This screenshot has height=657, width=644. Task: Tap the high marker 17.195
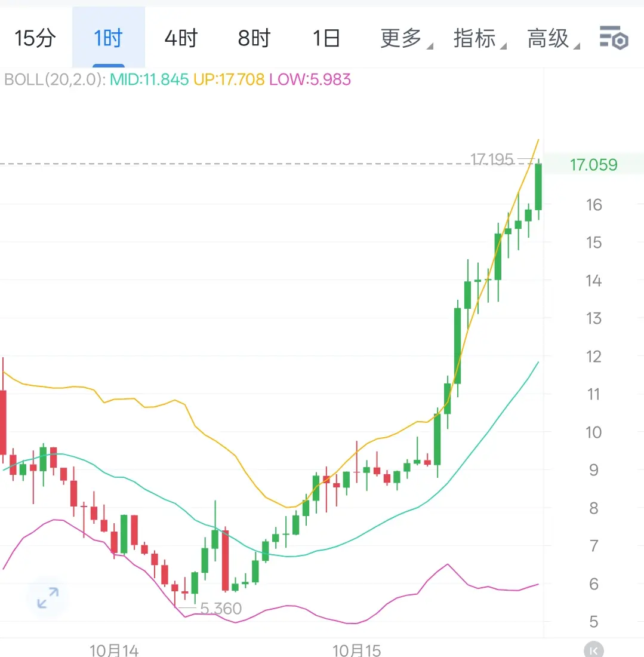(x=492, y=159)
